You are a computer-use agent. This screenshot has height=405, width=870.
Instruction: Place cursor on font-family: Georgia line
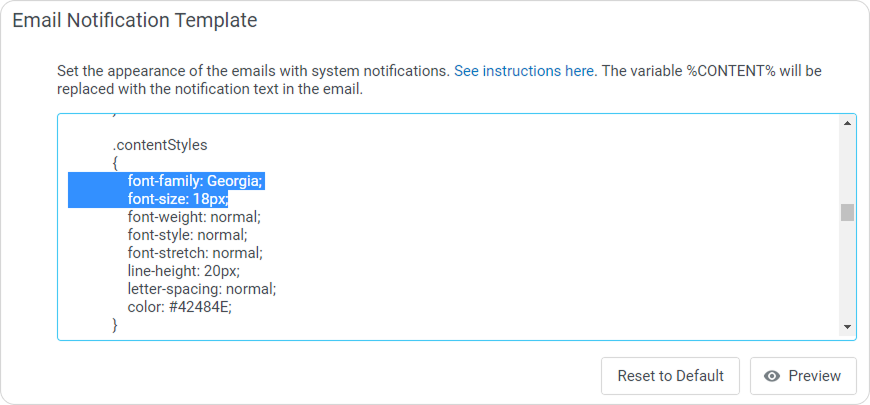pos(195,181)
